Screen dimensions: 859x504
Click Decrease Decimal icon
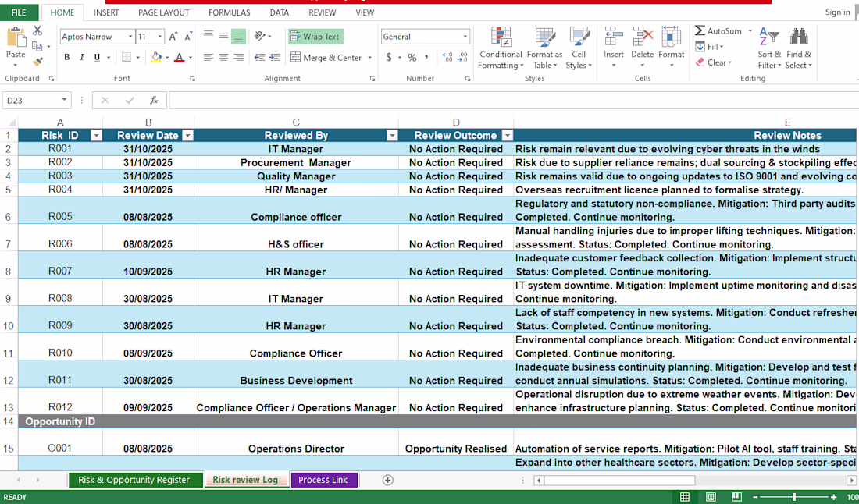click(x=463, y=57)
